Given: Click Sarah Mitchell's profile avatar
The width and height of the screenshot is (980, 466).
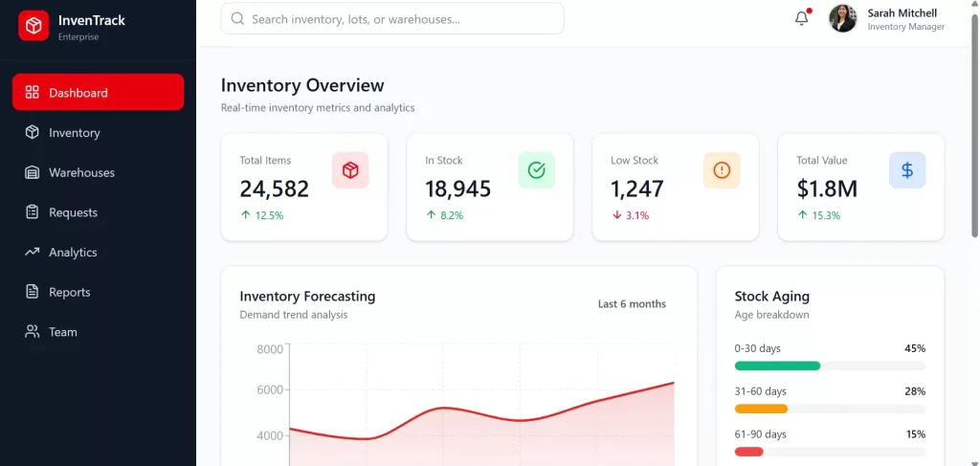Looking at the screenshot, I should click(x=842, y=19).
